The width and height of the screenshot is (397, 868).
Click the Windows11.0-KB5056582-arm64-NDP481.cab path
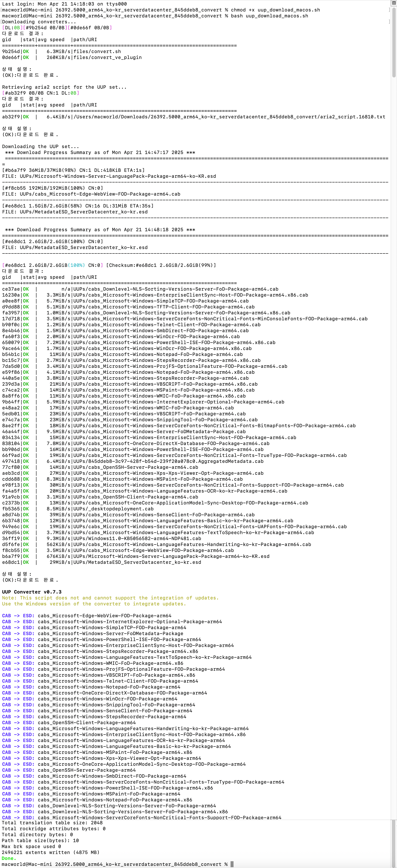tap(137, 538)
